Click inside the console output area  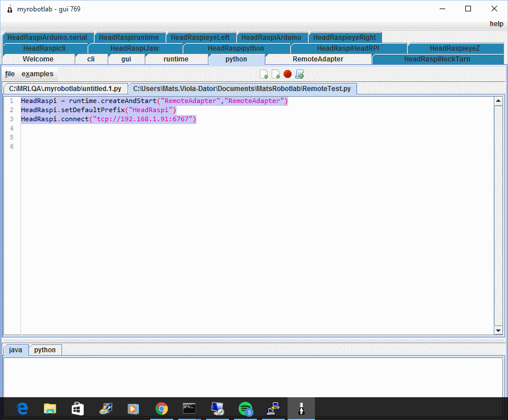coord(253,377)
